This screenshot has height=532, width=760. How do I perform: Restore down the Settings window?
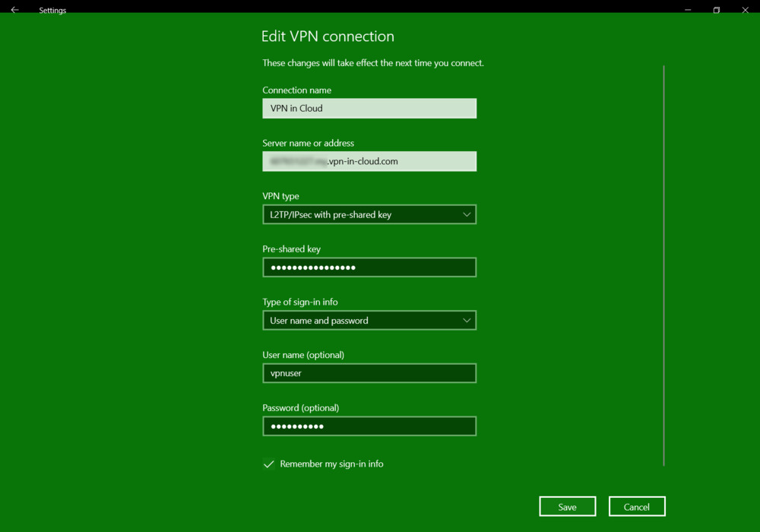[716, 10]
